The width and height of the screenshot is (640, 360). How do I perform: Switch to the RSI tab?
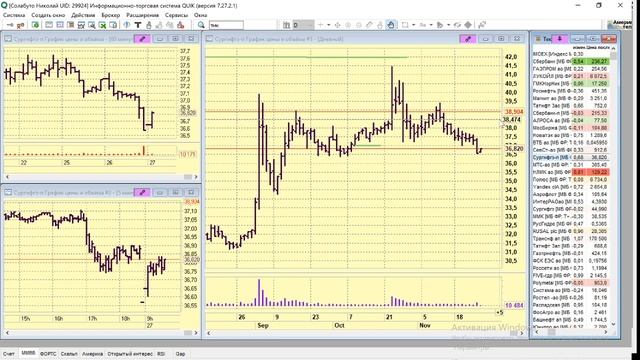(161, 354)
